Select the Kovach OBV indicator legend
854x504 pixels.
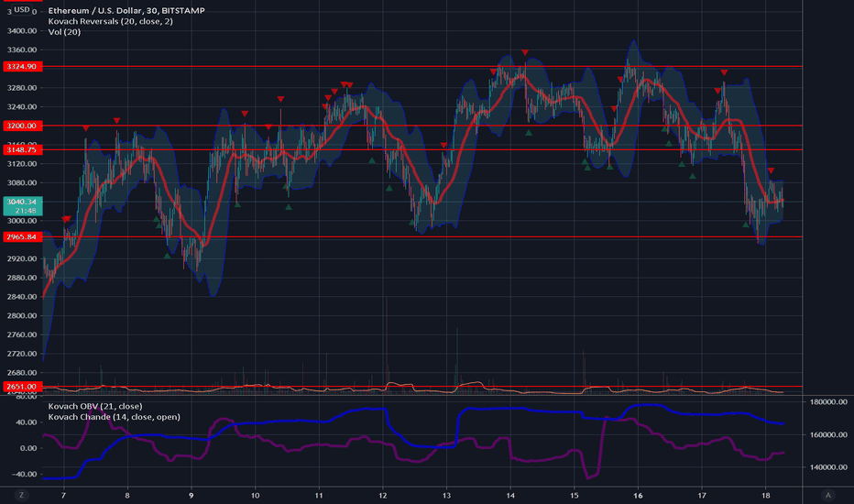95,406
